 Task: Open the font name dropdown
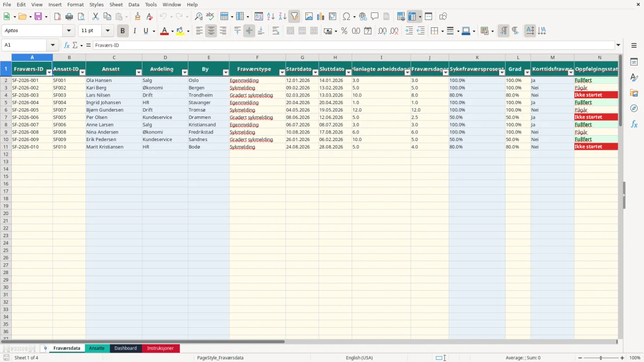pos(69,31)
